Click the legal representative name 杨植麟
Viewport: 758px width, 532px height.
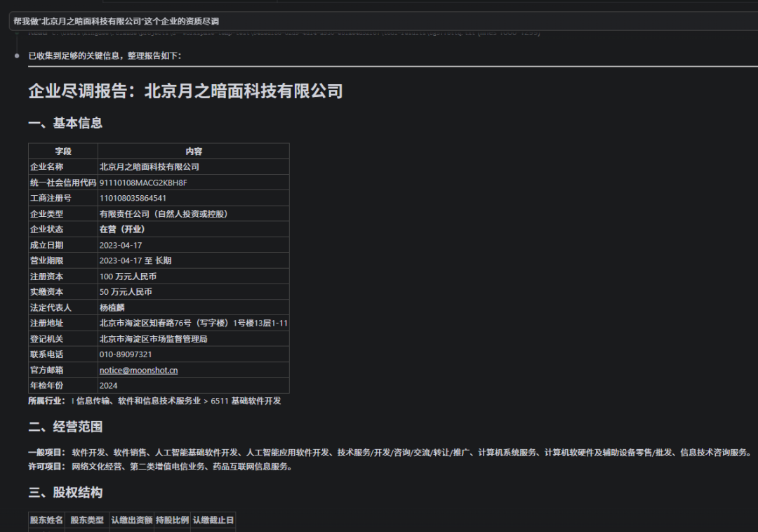pyautogui.click(x=115, y=307)
